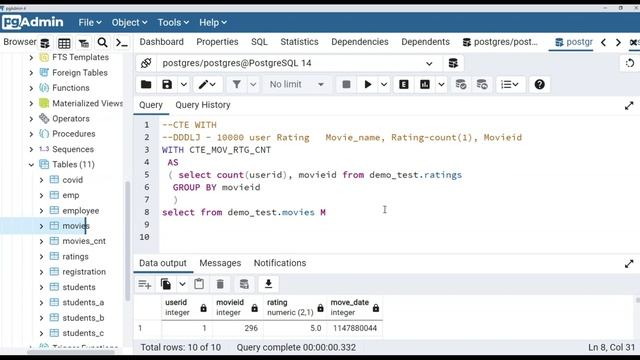Switch to the Dependencies tab
The width and height of the screenshot is (640, 360).
(x=360, y=42)
